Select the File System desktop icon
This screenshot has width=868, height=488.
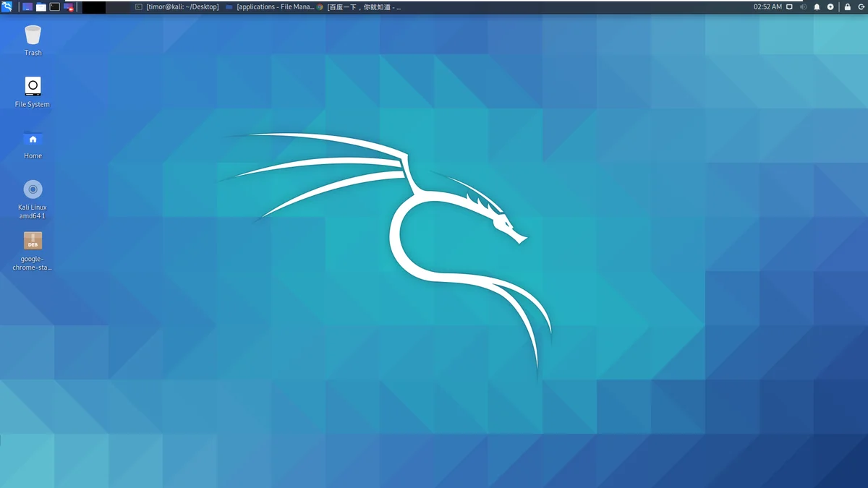[33, 86]
